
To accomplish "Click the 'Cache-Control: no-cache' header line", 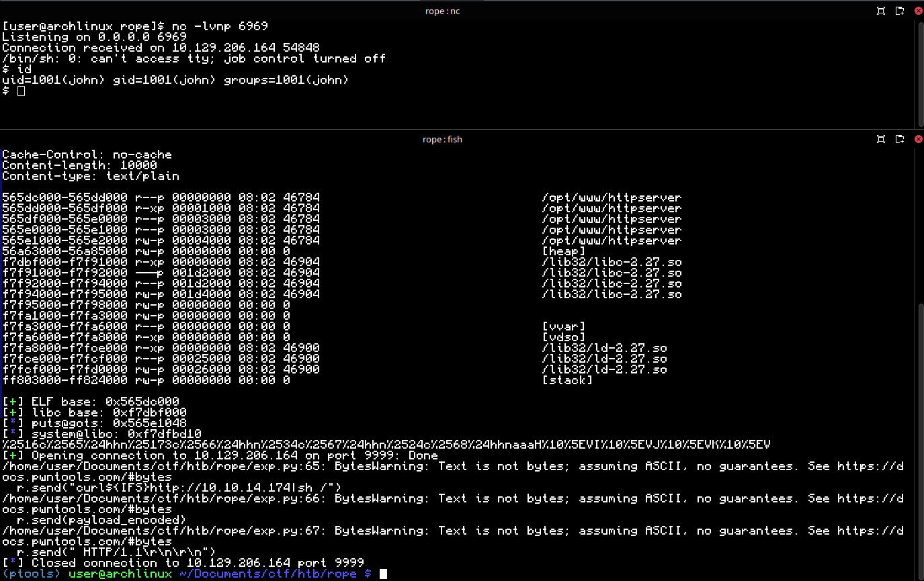I will [x=87, y=154].
